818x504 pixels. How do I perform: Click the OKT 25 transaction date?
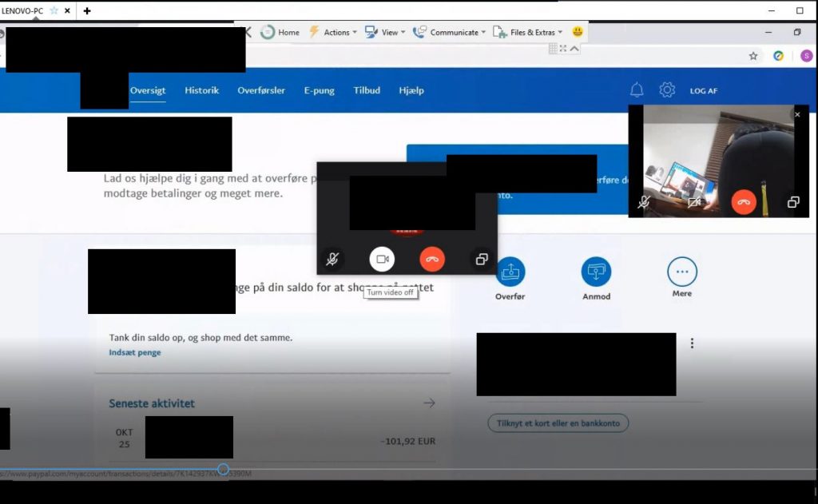124,439
